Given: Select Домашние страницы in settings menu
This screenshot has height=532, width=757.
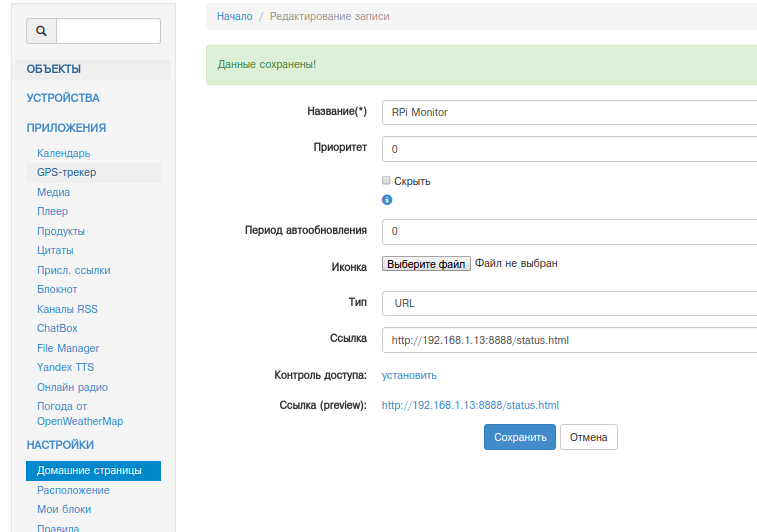Looking at the screenshot, I should (89, 470).
